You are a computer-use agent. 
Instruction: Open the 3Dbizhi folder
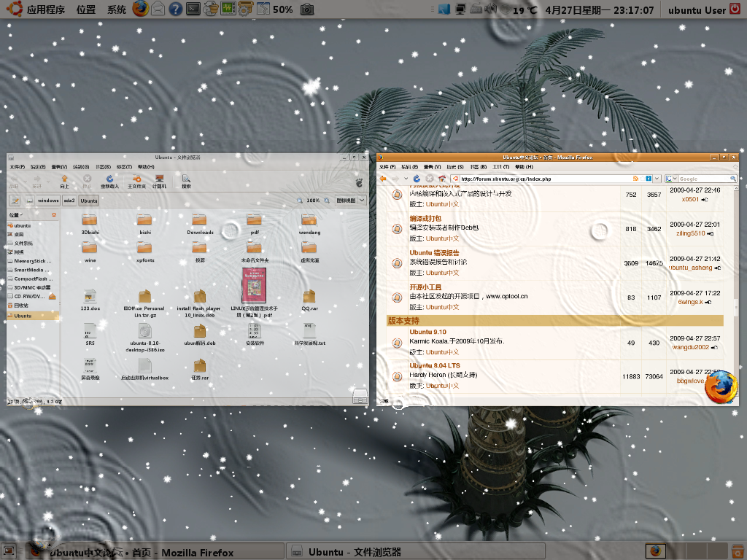pyautogui.click(x=90, y=224)
